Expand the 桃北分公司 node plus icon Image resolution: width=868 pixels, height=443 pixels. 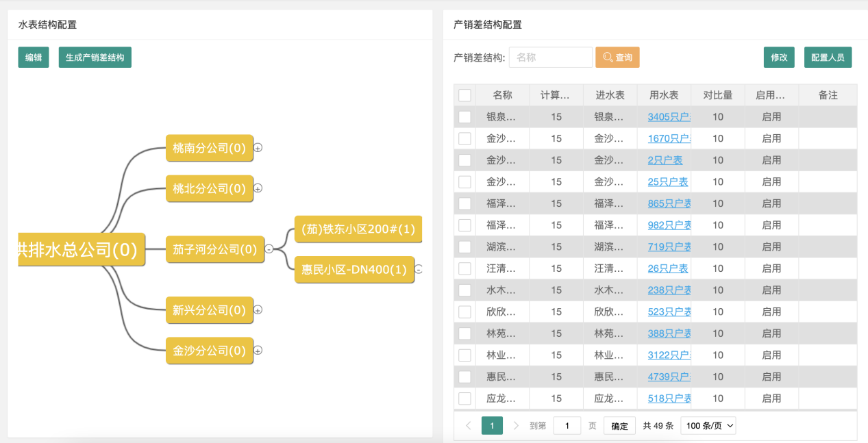[258, 188]
